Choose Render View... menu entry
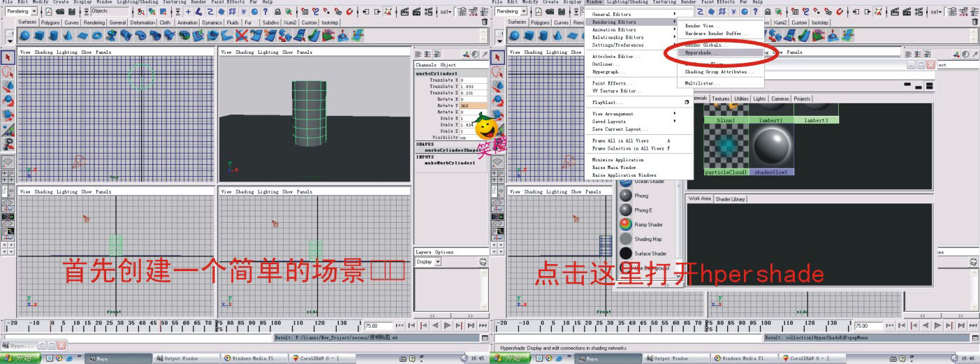 (x=720, y=26)
